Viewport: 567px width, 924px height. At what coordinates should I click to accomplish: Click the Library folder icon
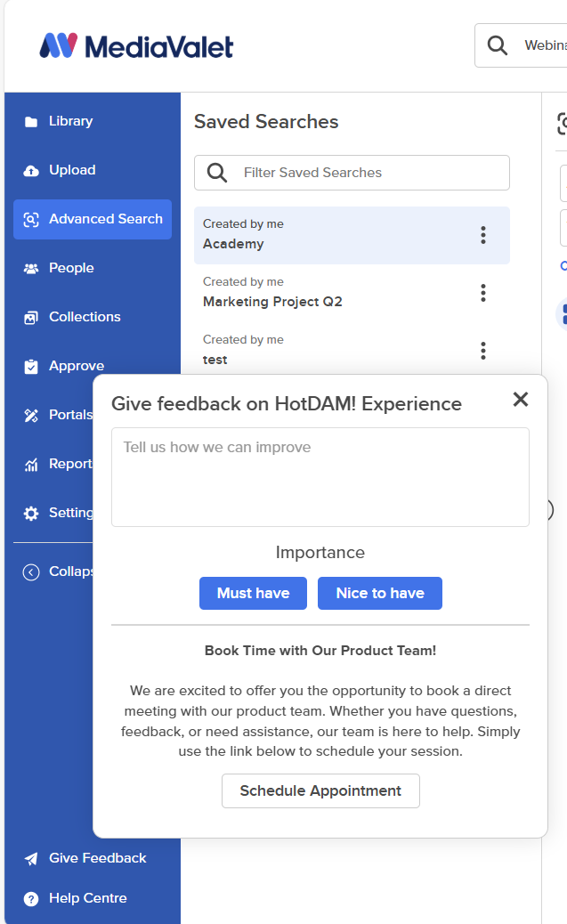point(30,121)
